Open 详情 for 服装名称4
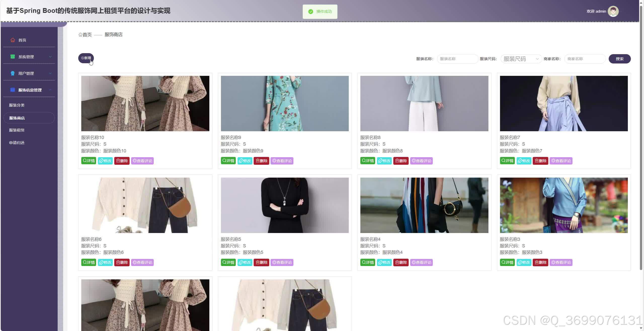Image resolution: width=644 pixels, height=331 pixels. (368, 262)
